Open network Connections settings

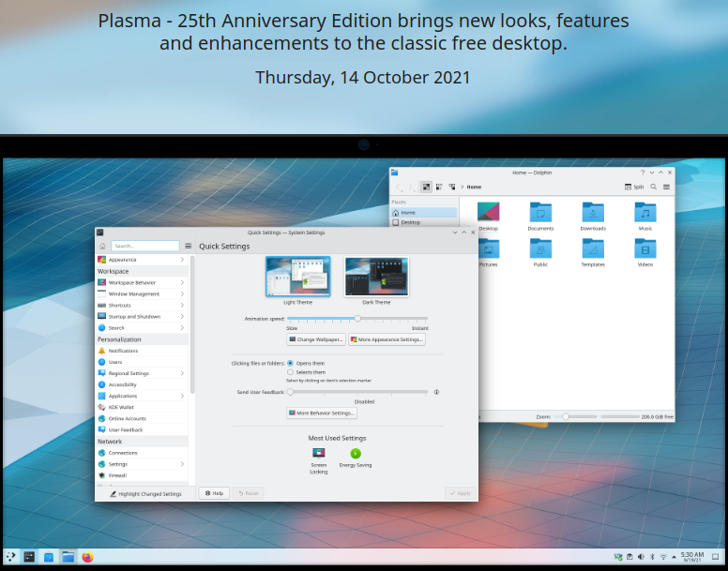tap(142, 453)
